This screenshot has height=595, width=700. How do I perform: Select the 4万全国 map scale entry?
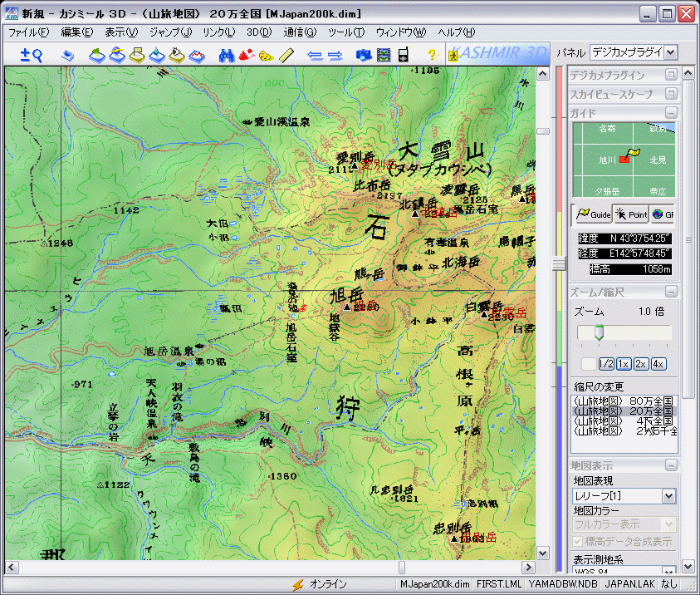click(624, 420)
